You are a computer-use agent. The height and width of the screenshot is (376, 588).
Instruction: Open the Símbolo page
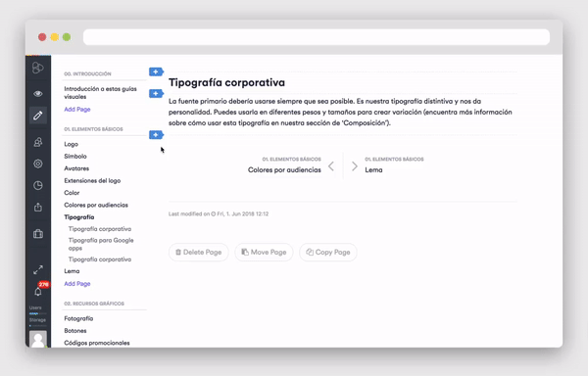pos(75,156)
